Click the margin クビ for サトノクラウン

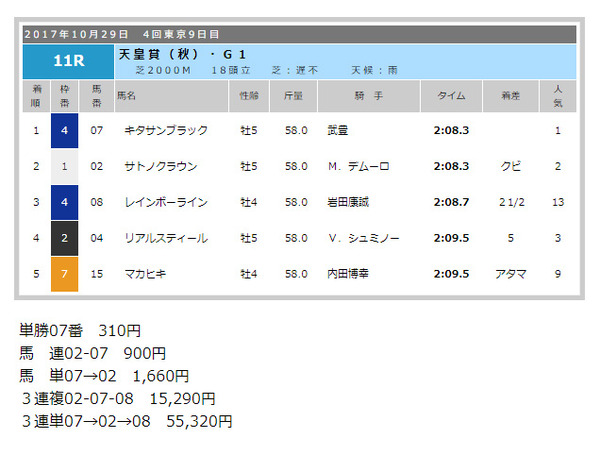coord(511,166)
